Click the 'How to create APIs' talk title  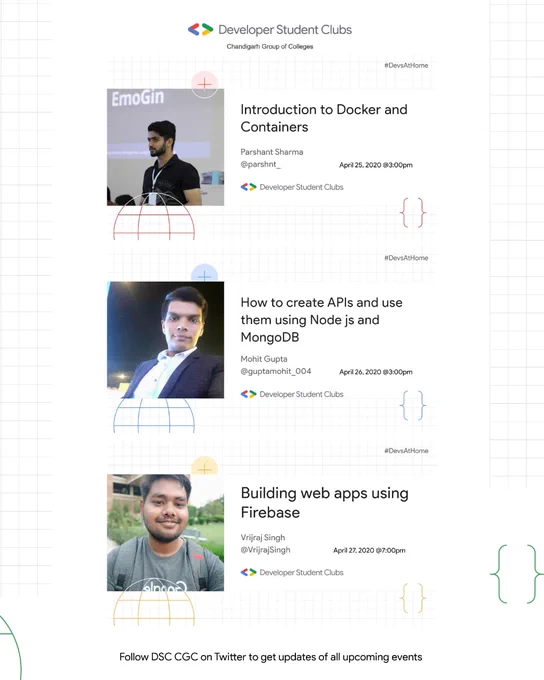321,320
